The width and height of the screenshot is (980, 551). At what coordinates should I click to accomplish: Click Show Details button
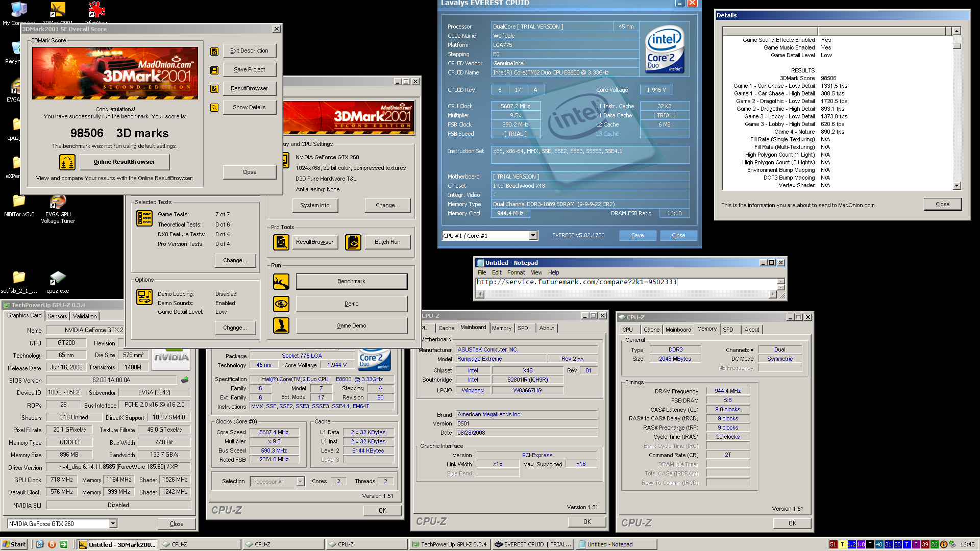(x=249, y=108)
